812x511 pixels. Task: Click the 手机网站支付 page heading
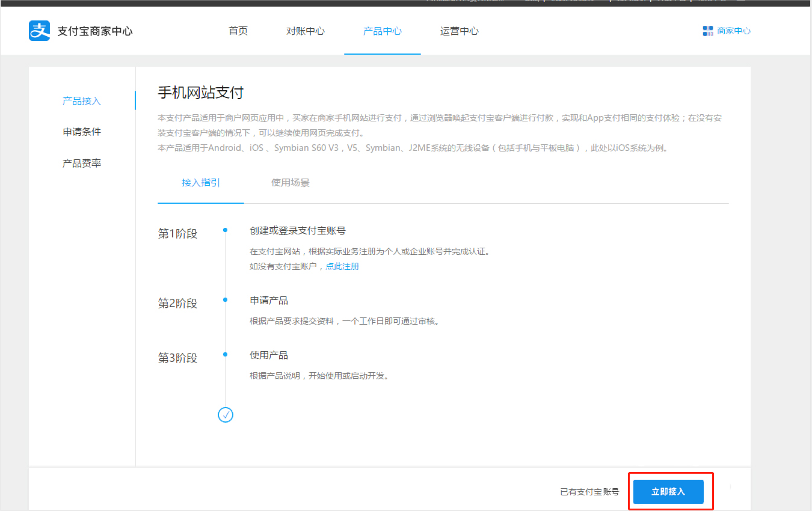coord(200,93)
